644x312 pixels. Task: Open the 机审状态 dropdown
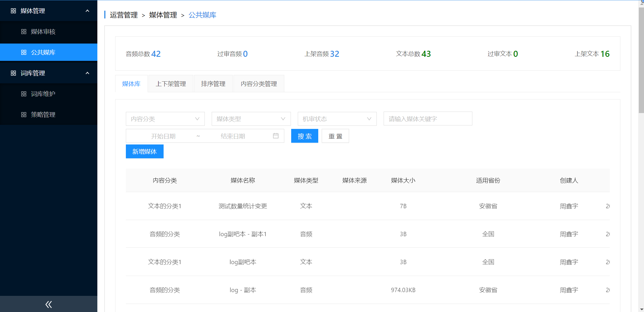(x=337, y=119)
